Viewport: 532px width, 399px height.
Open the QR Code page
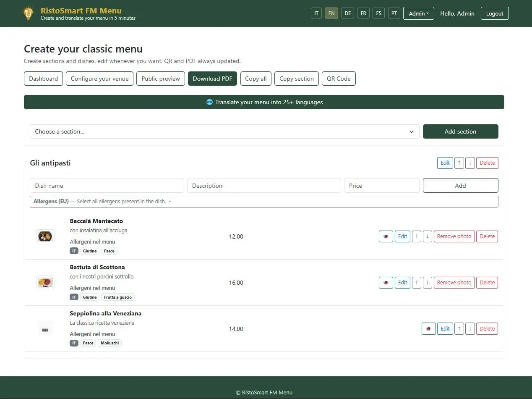[x=339, y=79]
